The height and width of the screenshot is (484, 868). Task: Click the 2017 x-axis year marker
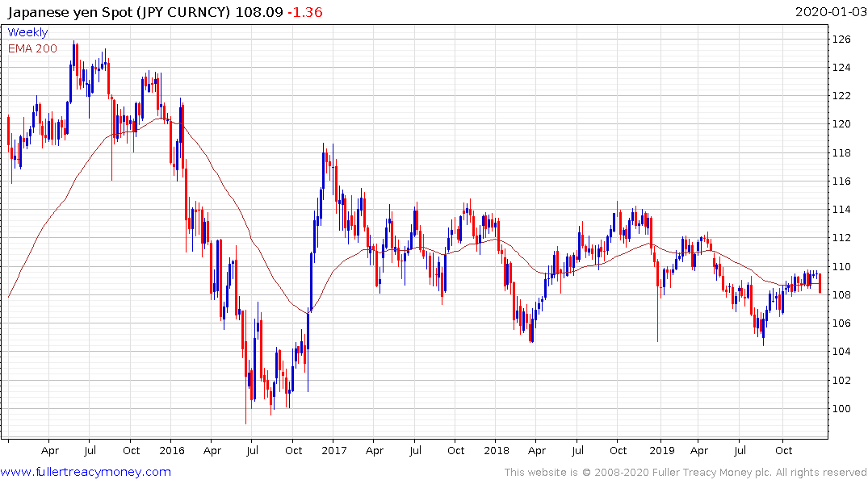pos(333,450)
